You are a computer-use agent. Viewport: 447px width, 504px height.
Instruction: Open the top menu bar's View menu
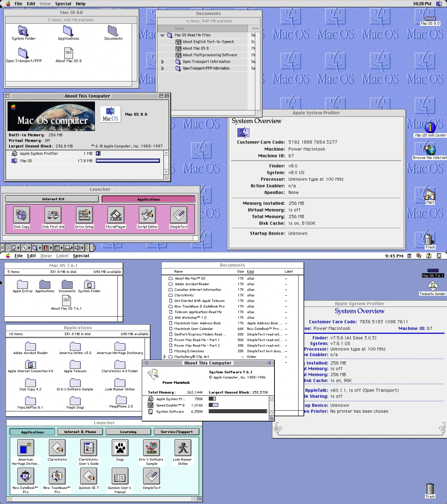point(45,4)
